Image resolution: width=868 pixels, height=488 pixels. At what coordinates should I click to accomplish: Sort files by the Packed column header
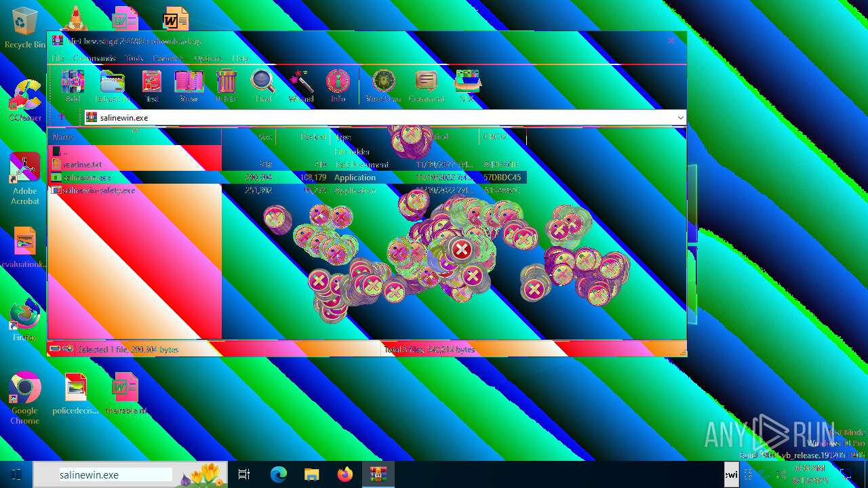click(303, 136)
